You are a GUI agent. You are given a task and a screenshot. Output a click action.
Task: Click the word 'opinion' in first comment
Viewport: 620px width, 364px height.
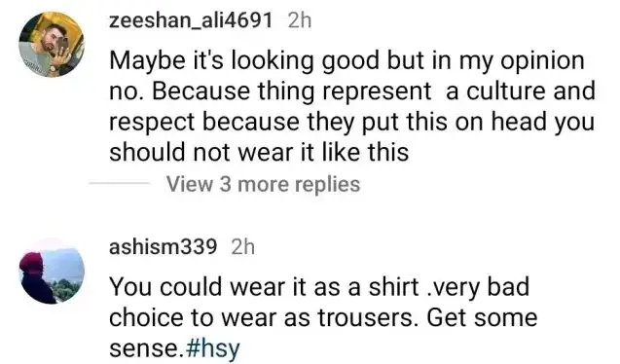click(542, 61)
